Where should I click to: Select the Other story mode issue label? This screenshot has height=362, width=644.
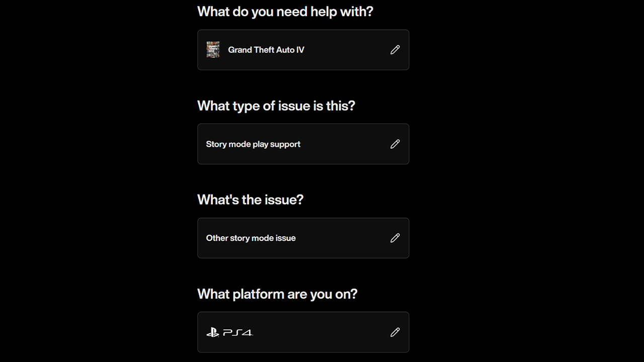(x=251, y=238)
